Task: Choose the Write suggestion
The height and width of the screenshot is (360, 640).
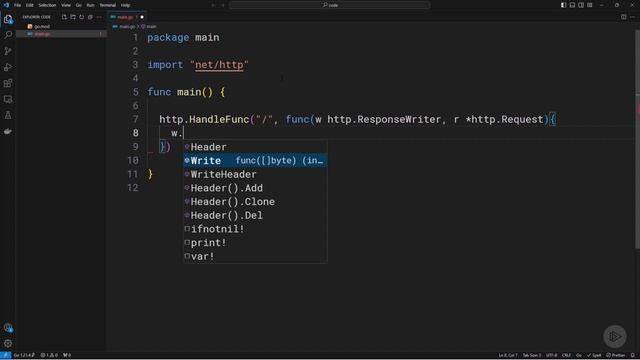Action: coord(255,160)
